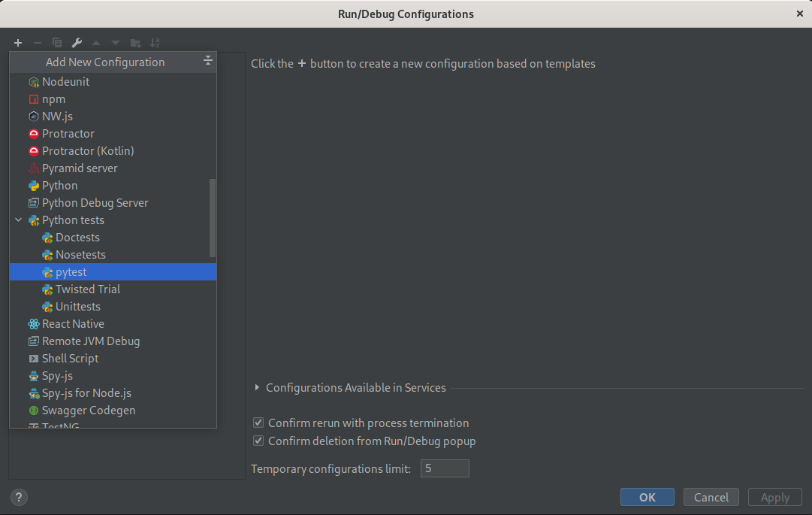
Task: Select Python Debug Server entry
Action: coord(95,203)
